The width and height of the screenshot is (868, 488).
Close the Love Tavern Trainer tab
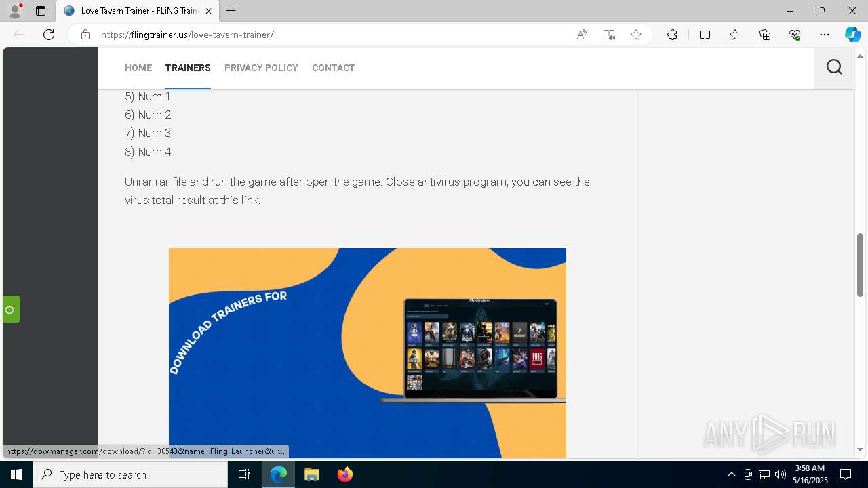tap(209, 11)
